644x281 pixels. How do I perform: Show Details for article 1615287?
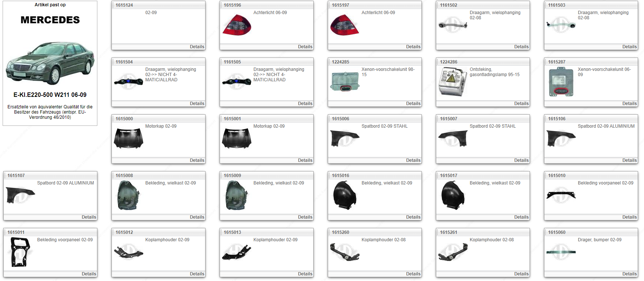click(x=630, y=104)
